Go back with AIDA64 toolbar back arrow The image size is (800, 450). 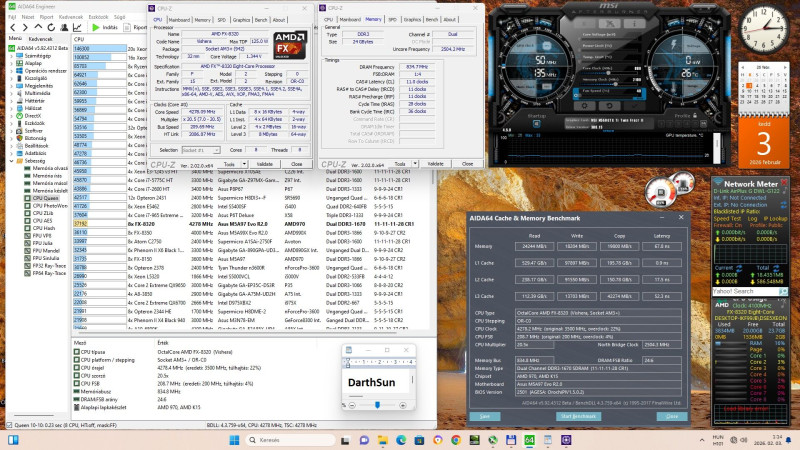coord(13,28)
